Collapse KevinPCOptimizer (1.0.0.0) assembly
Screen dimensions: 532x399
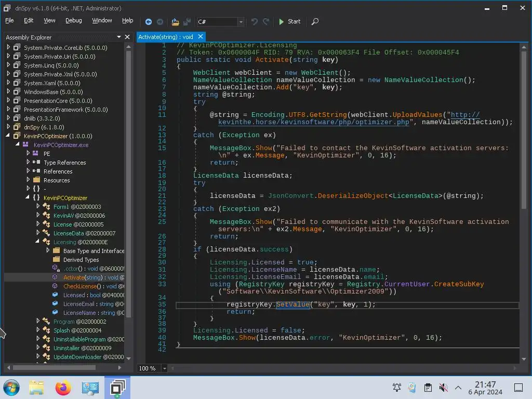coord(8,136)
